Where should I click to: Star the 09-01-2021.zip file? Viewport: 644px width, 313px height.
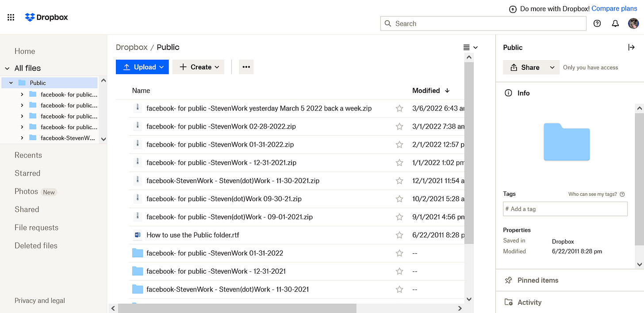(x=399, y=217)
